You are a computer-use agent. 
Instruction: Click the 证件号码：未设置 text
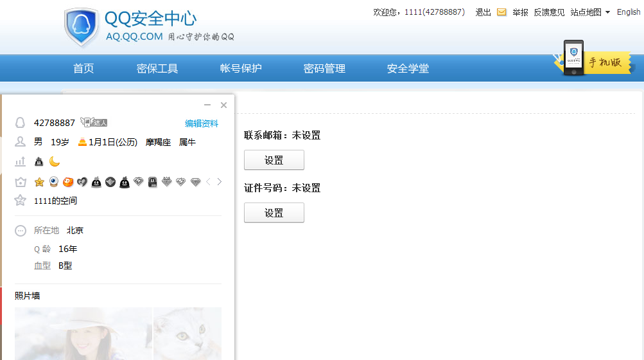pos(282,188)
